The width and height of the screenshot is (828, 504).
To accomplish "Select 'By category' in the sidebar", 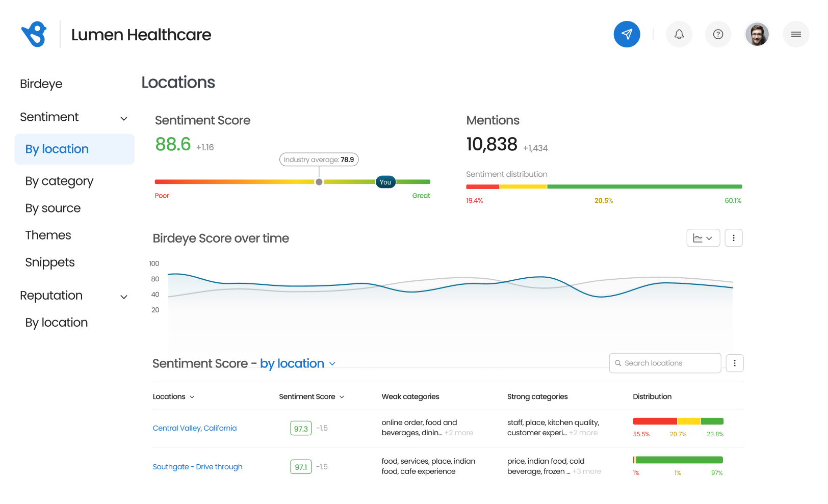I will click(x=59, y=181).
